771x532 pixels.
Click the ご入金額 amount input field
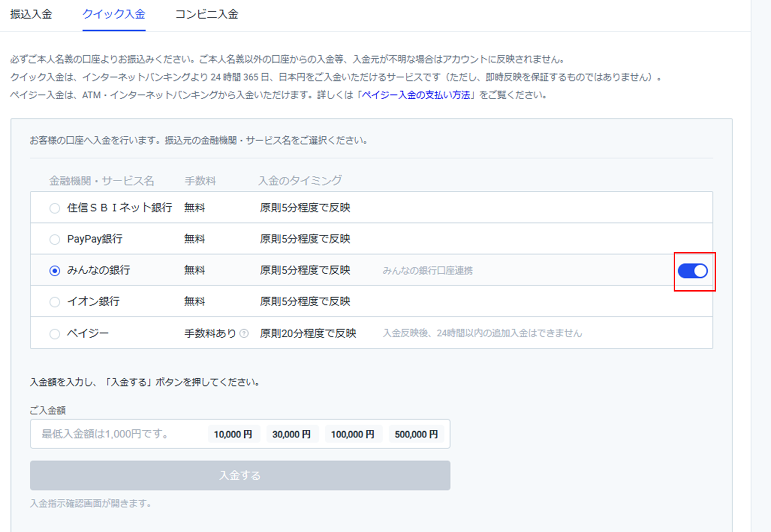(118, 434)
